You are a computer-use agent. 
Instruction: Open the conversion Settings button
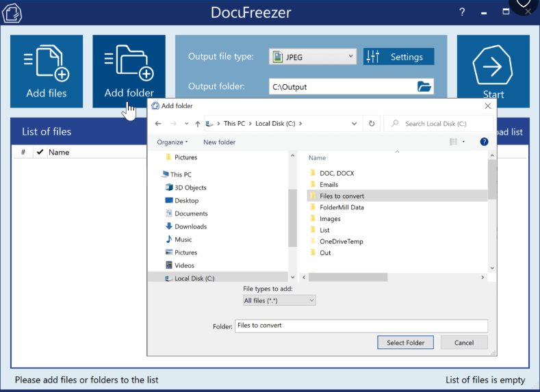tap(398, 57)
